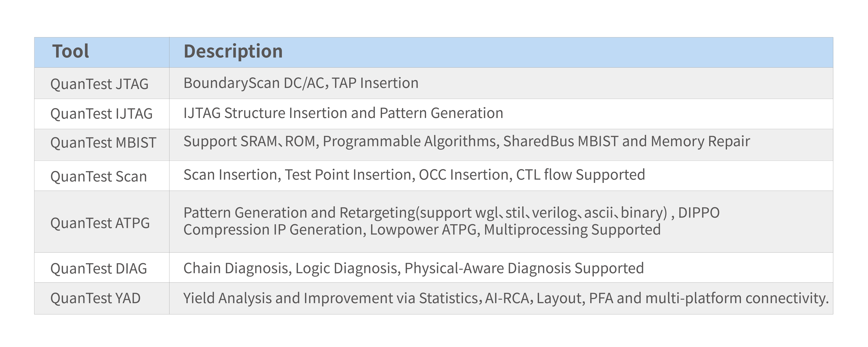Screen dimensions: 868x347
Task: Select the QuanTest DIAG cell
Action: point(99,268)
